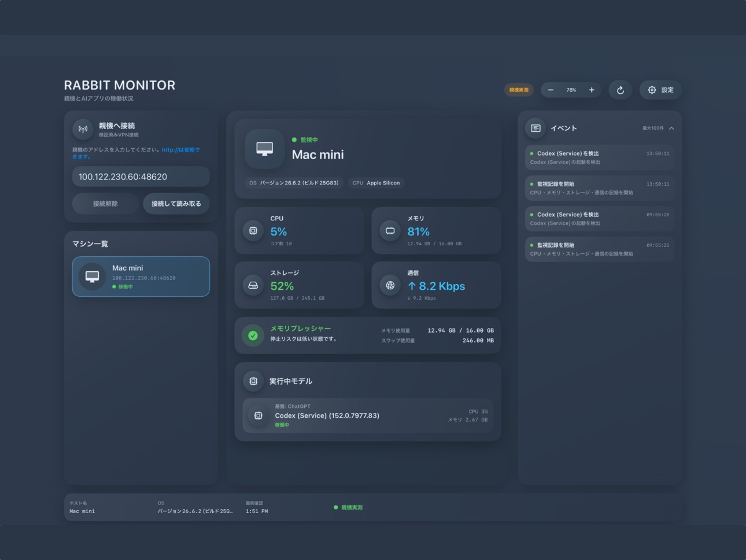Click the memory usage value 81%
Image resolution: width=746 pixels, height=560 pixels.
pos(418,231)
